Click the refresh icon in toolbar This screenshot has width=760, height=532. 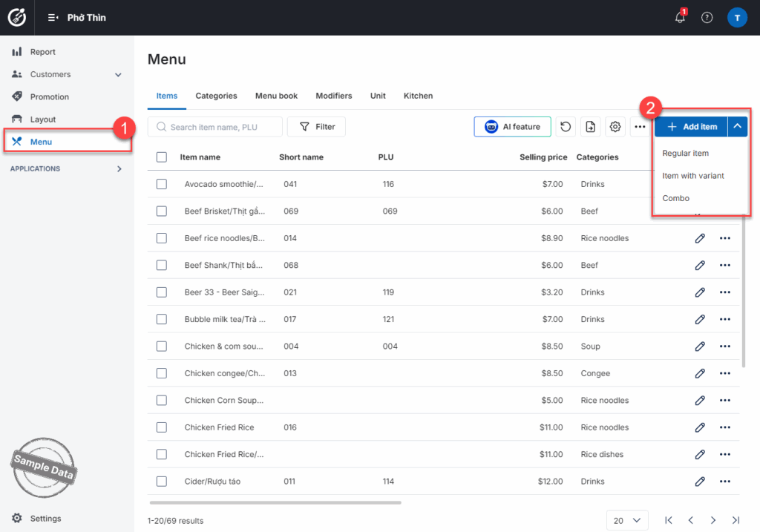click(x=566, y=127)
